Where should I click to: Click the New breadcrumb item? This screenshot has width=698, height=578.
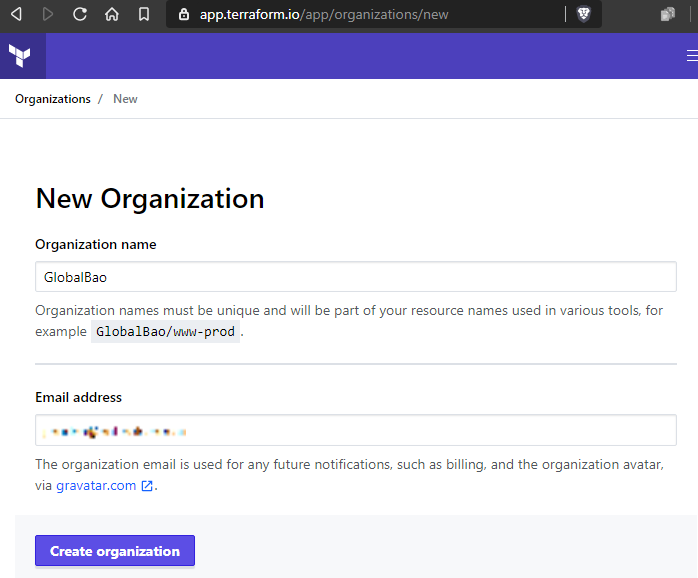coord(125,99)
